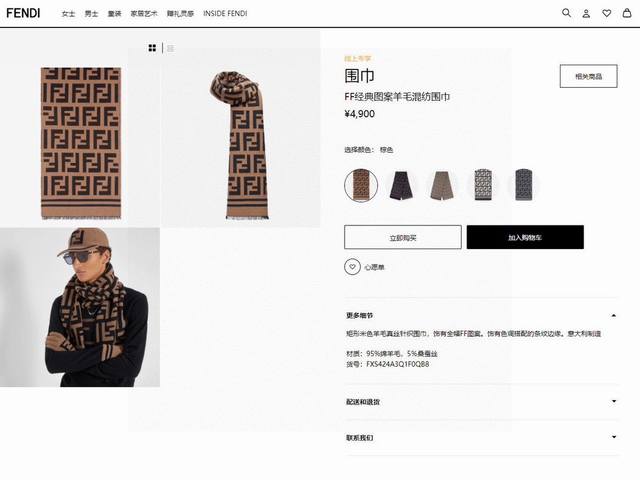
Task: Click the 立即购买 button
Action: coord(403,237)
